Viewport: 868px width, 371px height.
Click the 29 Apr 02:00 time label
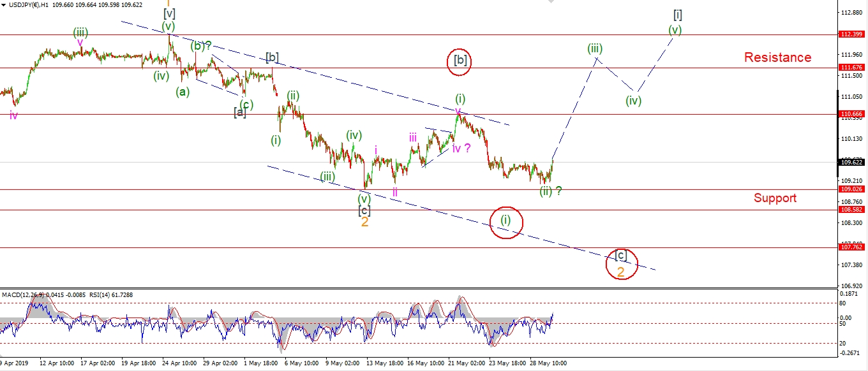click(x=220, y=363)
